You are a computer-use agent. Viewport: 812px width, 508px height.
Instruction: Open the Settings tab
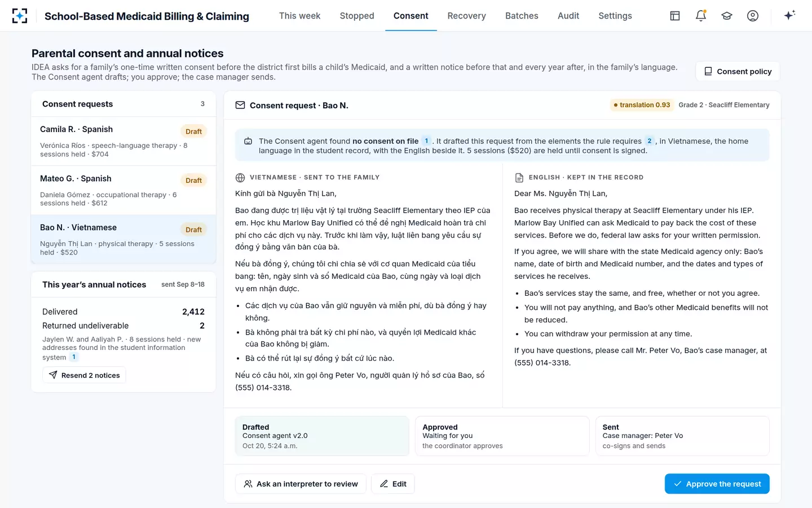(615, 16)
